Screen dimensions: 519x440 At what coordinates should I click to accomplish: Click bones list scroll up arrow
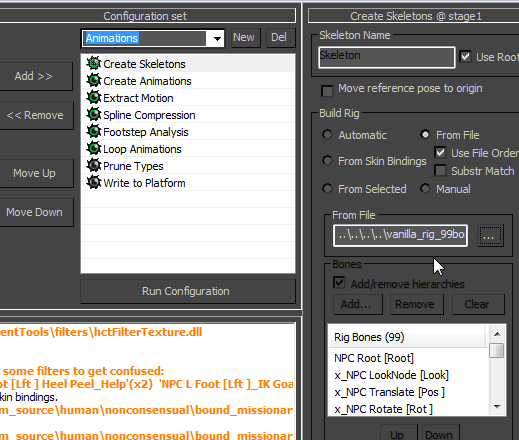[x=497, y=334]
